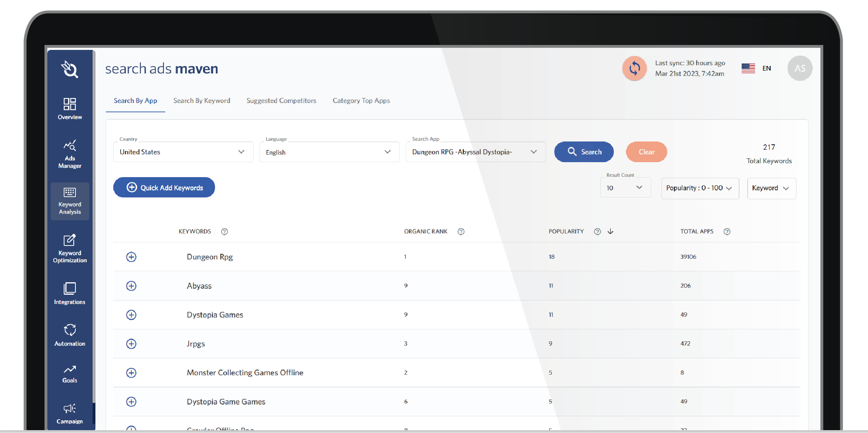Click the Dystopia Game Games keyword text
This screenshot has height=433, width=868.
(x=226, y=402)
